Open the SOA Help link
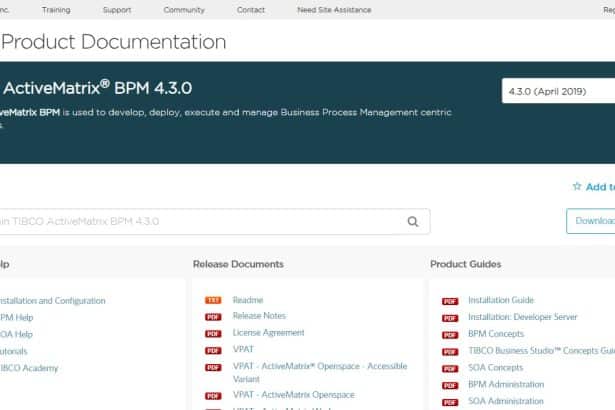 click(16, 335)
